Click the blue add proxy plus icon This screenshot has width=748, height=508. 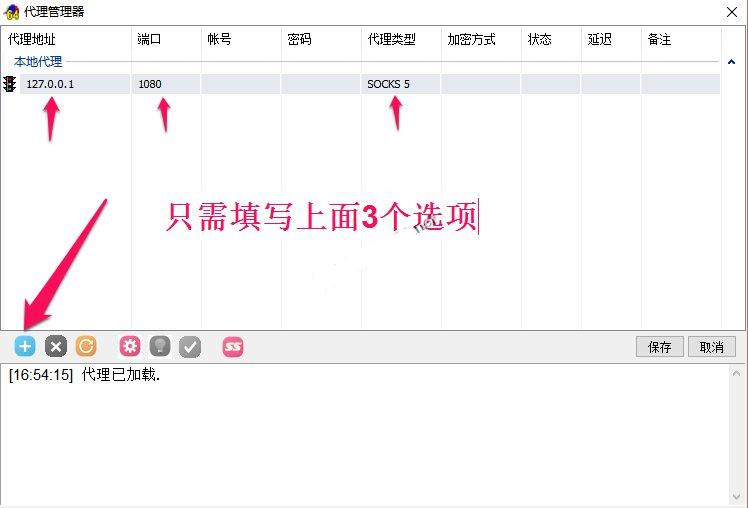25,347
